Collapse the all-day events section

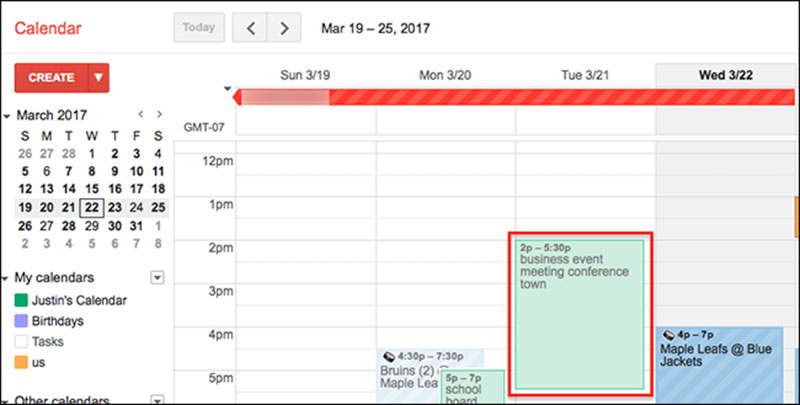click(x=227, y=89)
